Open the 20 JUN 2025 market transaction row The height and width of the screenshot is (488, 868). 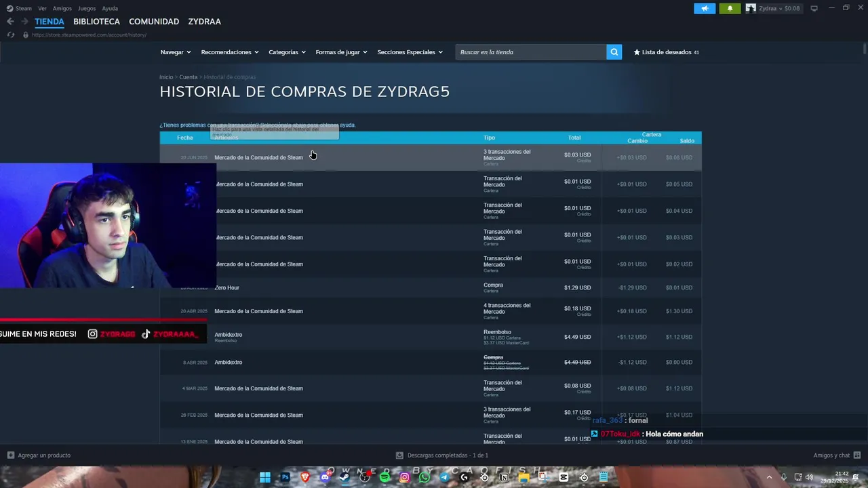(431, 157)
